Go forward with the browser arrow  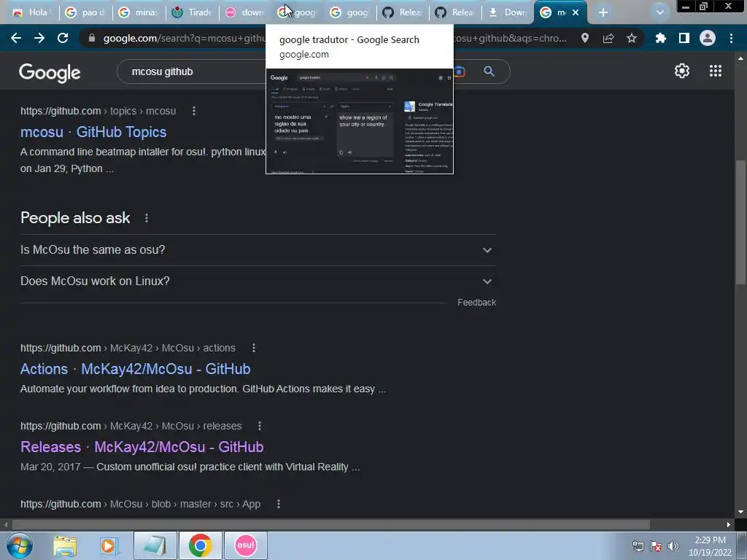click(x=39, y=38)
